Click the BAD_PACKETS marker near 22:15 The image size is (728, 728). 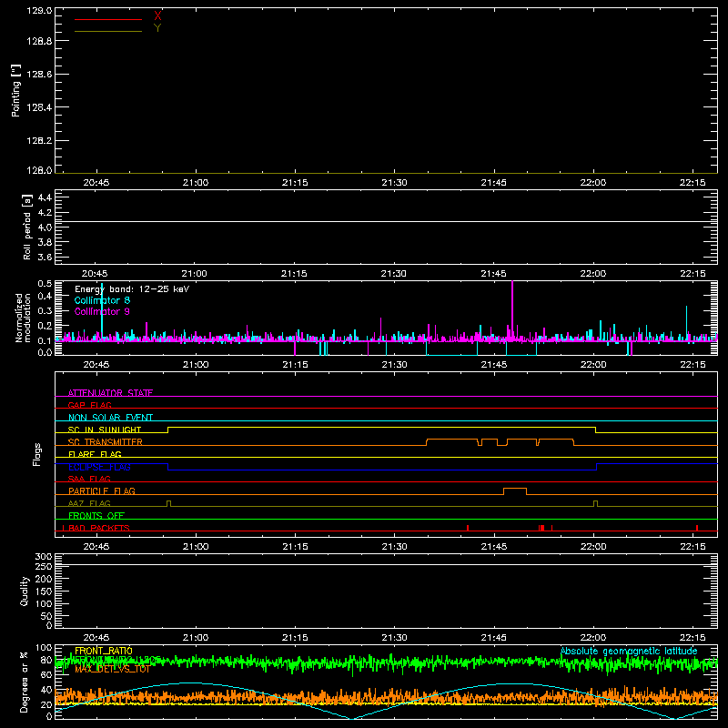pos(697,528)
